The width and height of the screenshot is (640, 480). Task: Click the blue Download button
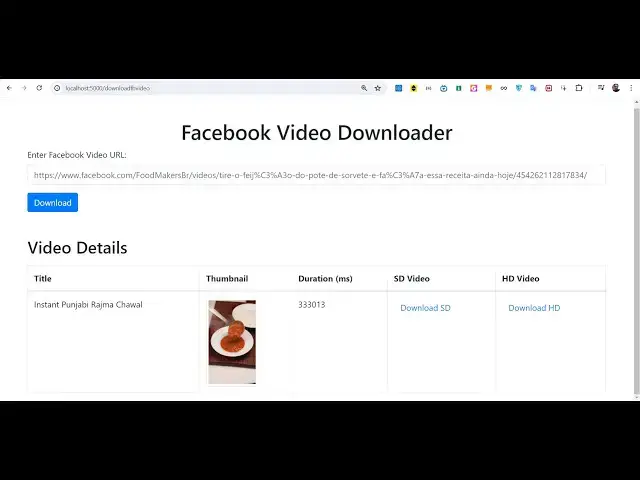click(x=53, y=202)
